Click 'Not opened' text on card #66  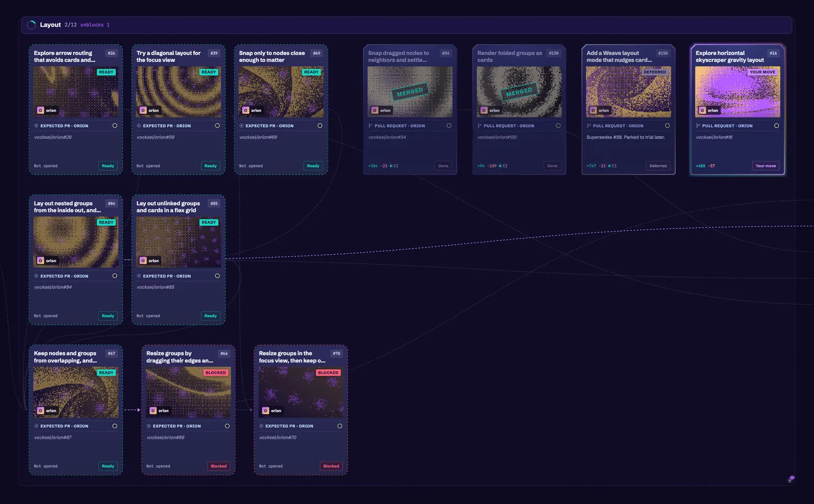pyautogui.click(x=158, y=466)
